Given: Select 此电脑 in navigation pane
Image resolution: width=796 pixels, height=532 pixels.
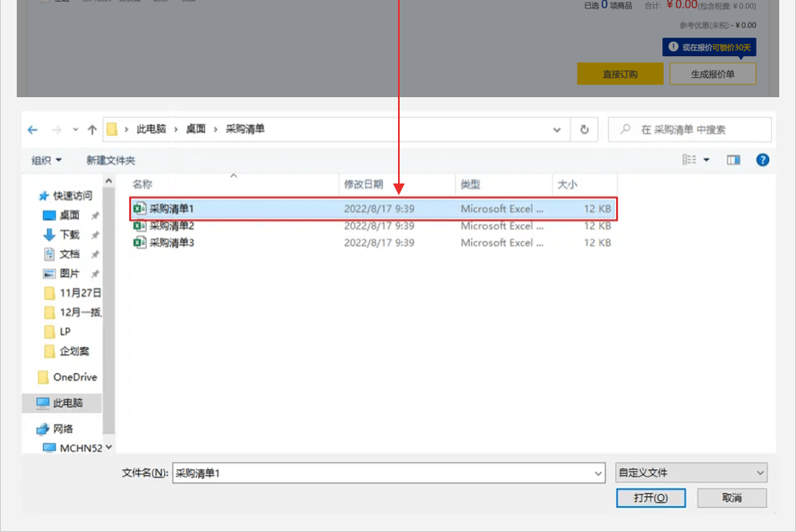Looking at the screenshot, I should 67,403.
